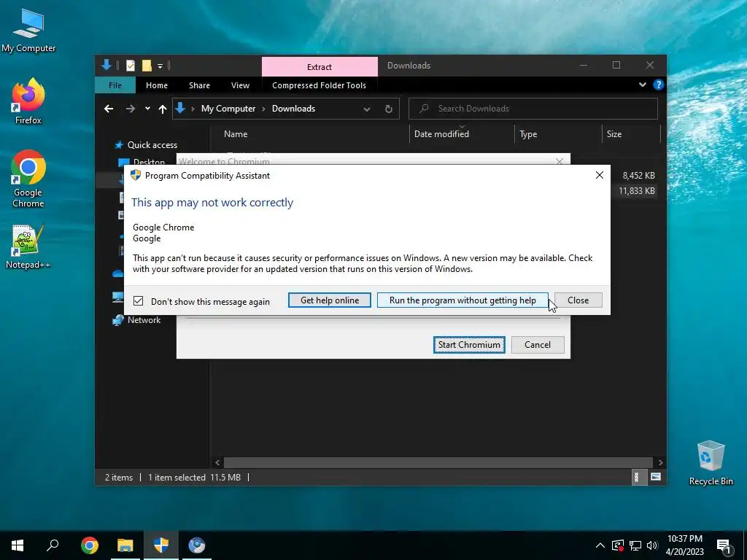Click the Search Downloads field
The image size is (747, 560).
coord(533,109)
